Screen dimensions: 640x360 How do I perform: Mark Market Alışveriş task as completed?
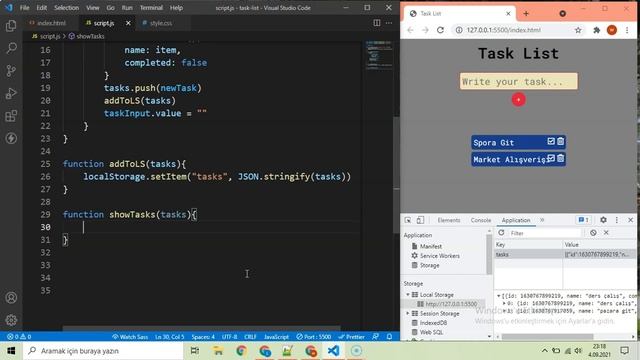click(551, 158)
